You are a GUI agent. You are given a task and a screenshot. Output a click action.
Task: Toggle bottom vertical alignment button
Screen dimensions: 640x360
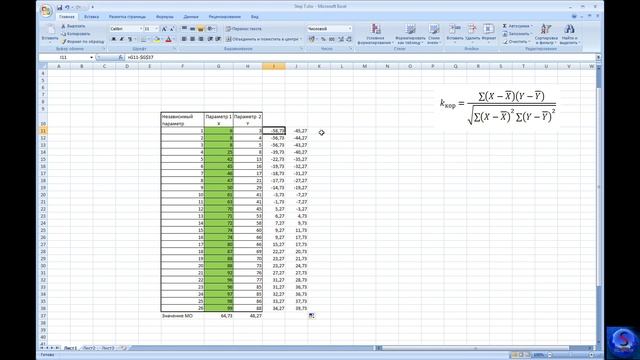coord(200,29)
